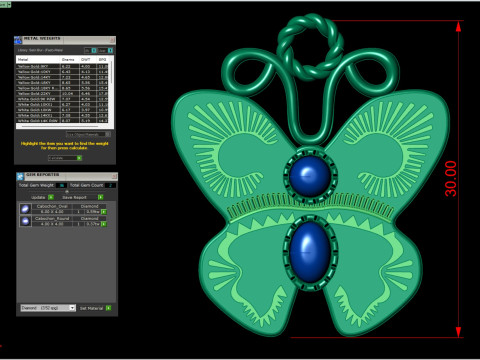Click second cyan toggle in Metal Weights header
Screen dimensions: 480x360
coord(110,50)
